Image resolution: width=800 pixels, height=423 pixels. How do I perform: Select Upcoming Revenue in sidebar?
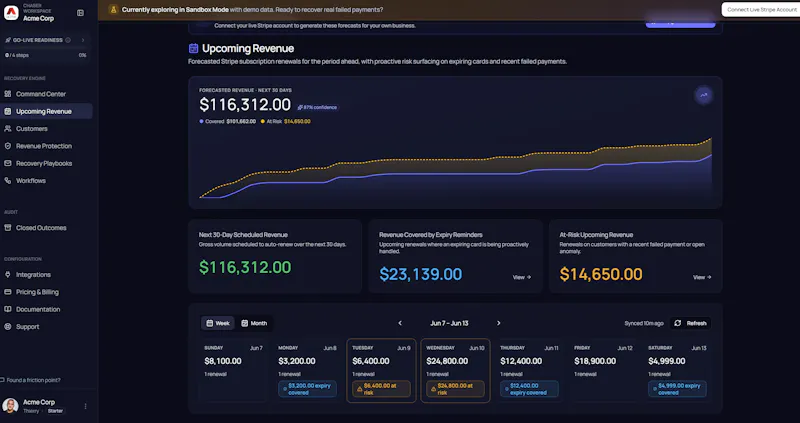pyautogui.click(x=46, y=111)
